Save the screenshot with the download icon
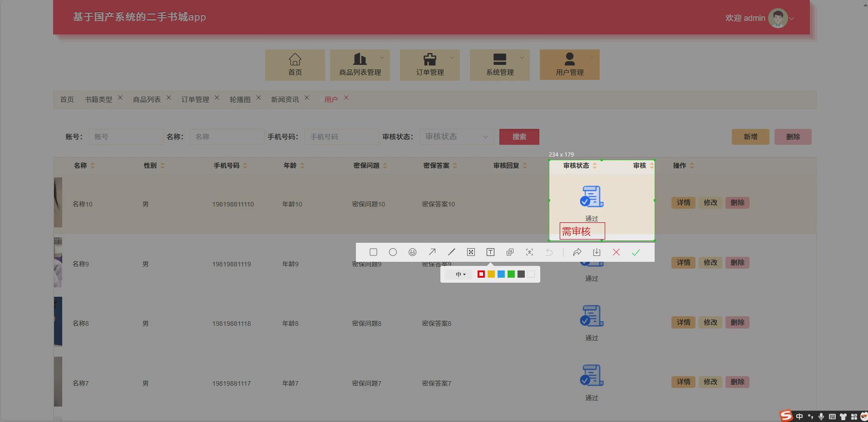868x422 pixels. pyautogui.click(x=596, y=252)
